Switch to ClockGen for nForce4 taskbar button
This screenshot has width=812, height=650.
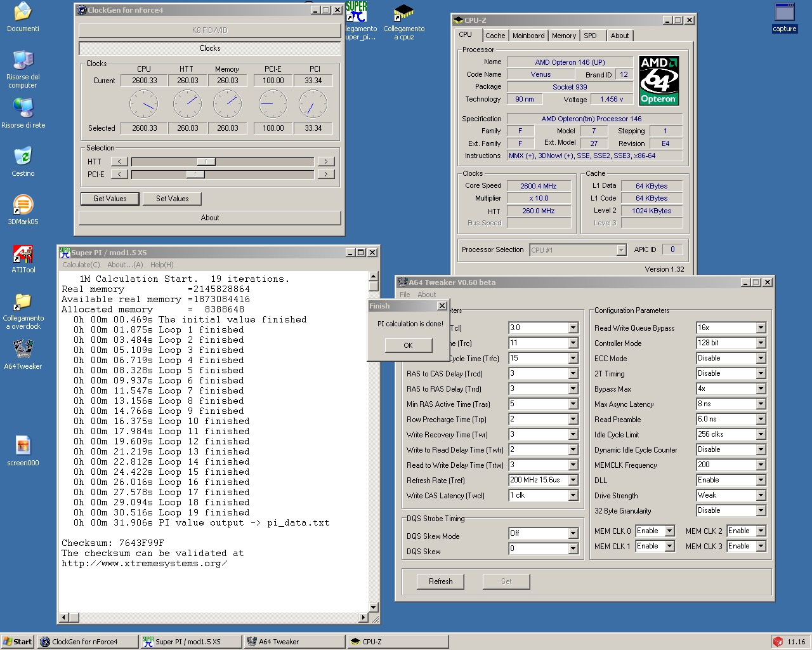click(88, 642)
